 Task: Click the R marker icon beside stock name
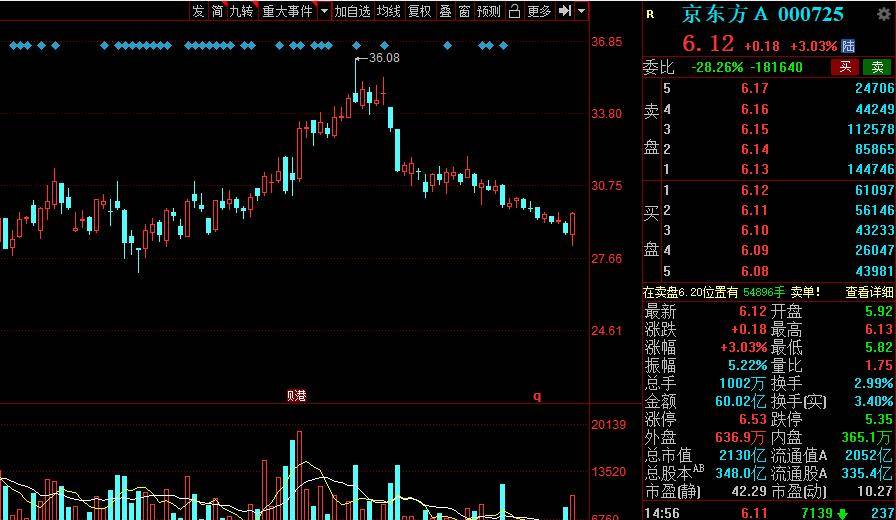pyautogui.click(x=650, y=14)
